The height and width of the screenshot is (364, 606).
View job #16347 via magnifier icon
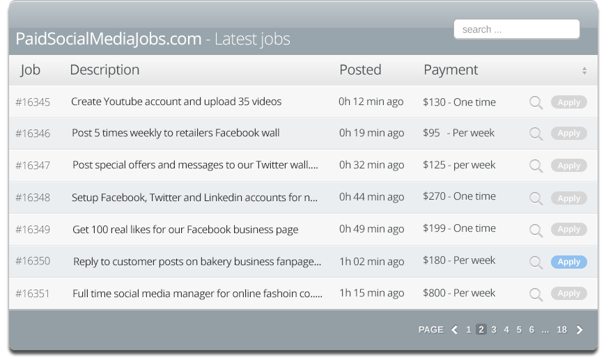[x=536, y=166]
